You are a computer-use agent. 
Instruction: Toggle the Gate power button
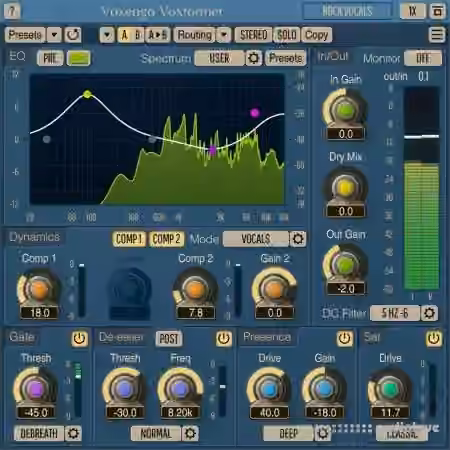click(79, 339)
